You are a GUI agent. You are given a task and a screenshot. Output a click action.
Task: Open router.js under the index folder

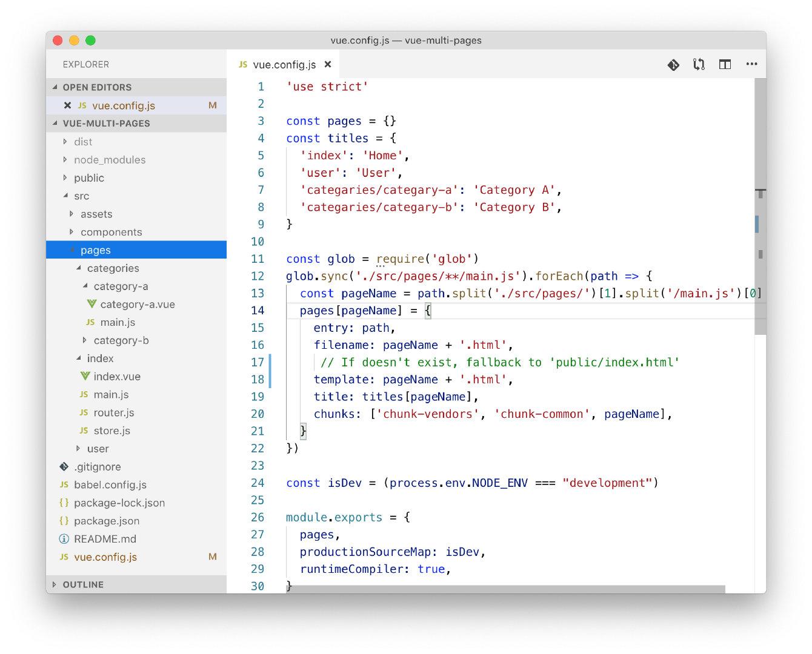[113, 413]
